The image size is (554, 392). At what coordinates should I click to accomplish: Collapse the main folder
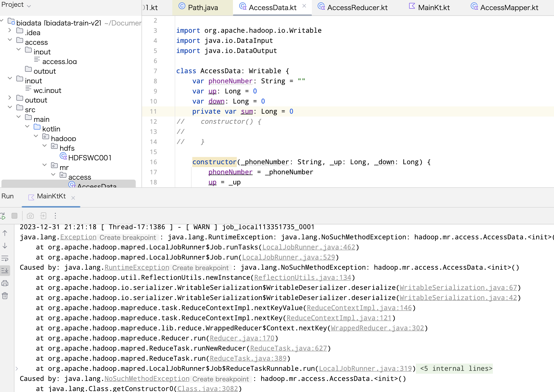[x=19, y=117]
